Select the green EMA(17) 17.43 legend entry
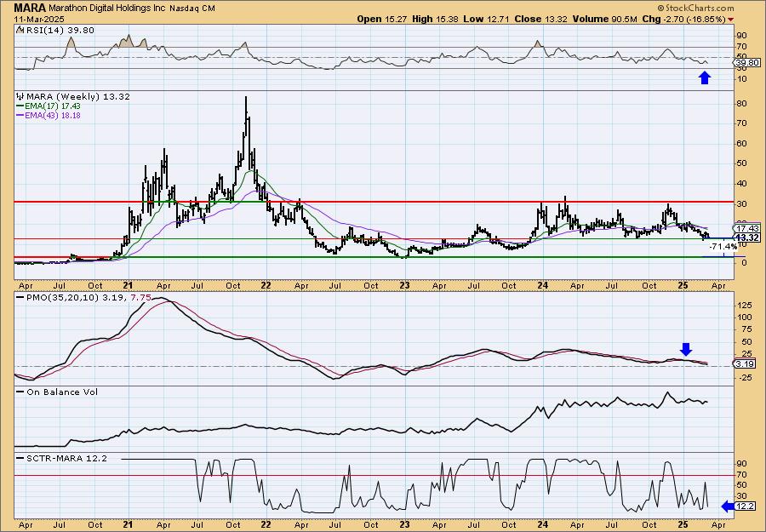The image size is (766, 532). pos(49,106)
